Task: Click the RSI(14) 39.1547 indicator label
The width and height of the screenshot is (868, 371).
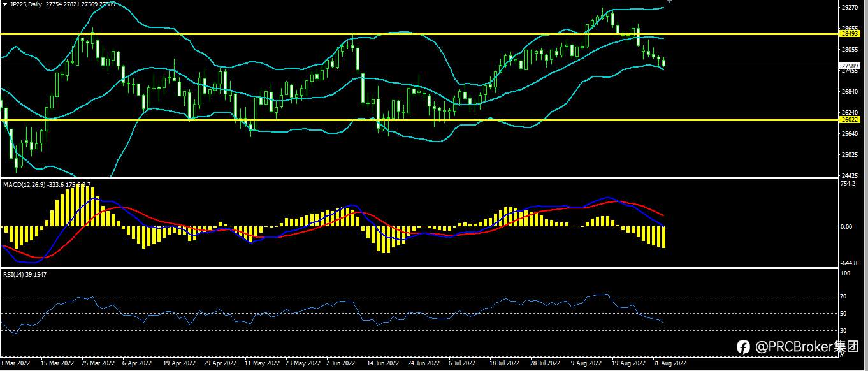Action: pyautogui.click(x=24, y=274)
